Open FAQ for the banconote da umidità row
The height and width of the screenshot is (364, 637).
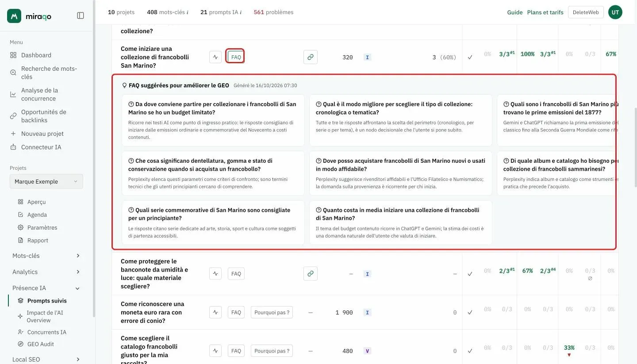(x=236, y=274)
